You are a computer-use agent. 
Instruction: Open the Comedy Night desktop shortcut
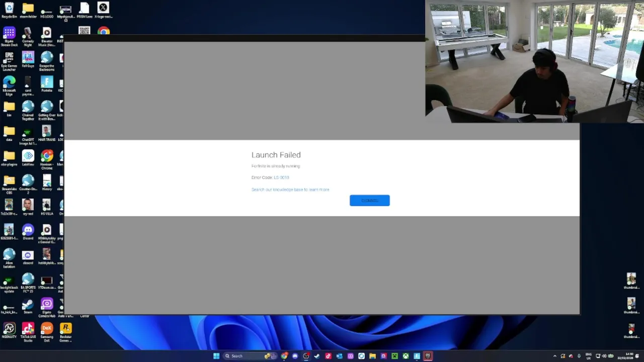click(28, 37)
